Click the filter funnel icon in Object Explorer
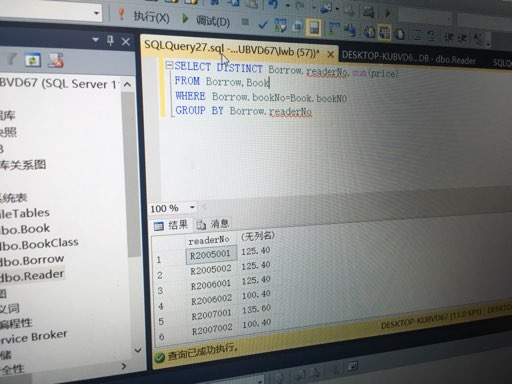 coord(10,59)
